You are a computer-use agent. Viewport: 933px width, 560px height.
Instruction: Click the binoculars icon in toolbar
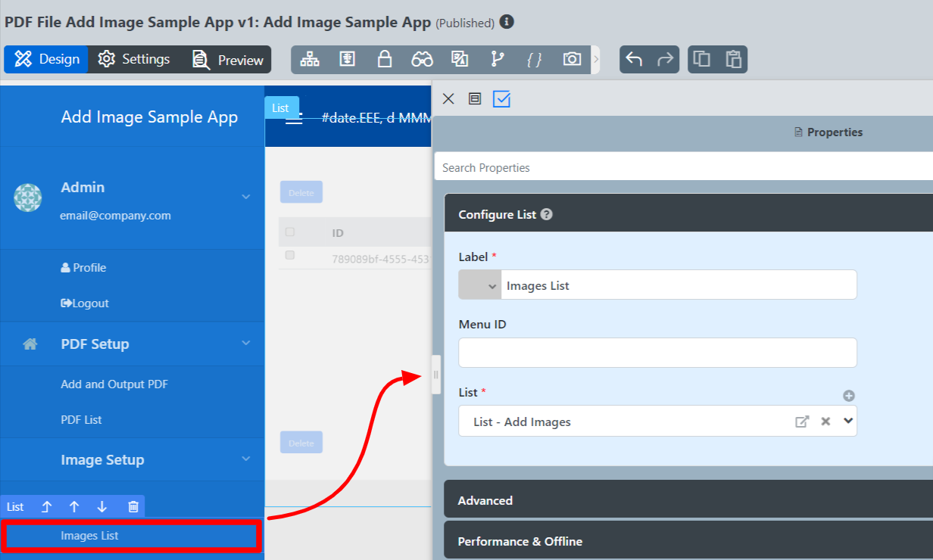422,60
